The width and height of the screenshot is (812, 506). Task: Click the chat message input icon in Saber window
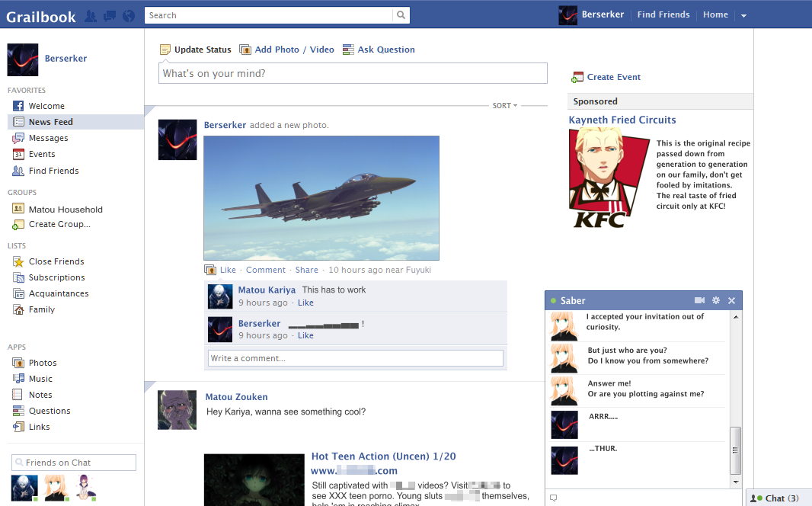(554, 498)
